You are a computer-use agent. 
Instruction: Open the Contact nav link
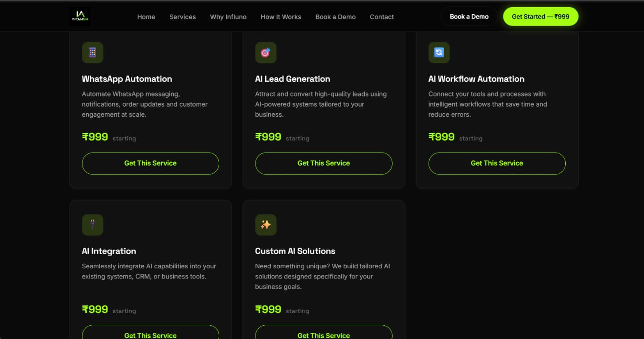pyautogui.click(x=382, y=17)
